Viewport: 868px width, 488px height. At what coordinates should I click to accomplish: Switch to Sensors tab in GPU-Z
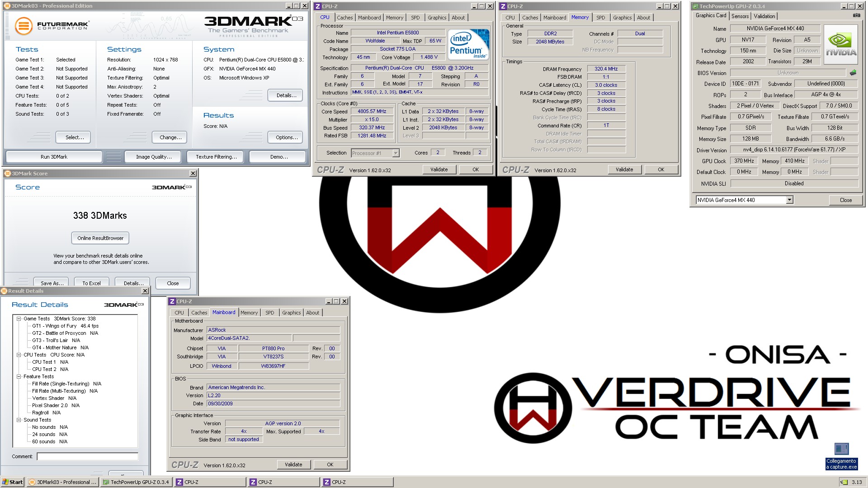click(740, 16)
